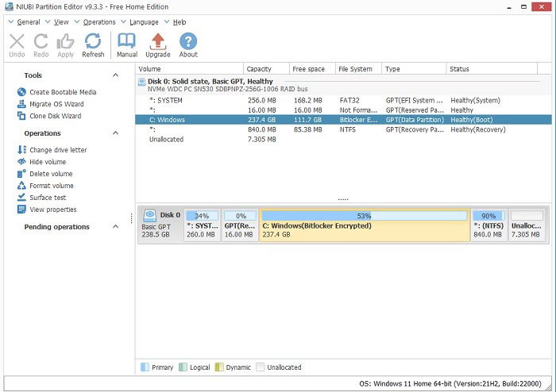Image resolution: width=556 pixels, height=392 pixels.
Task: Click Create Bootable Media link
Action: 63,92
